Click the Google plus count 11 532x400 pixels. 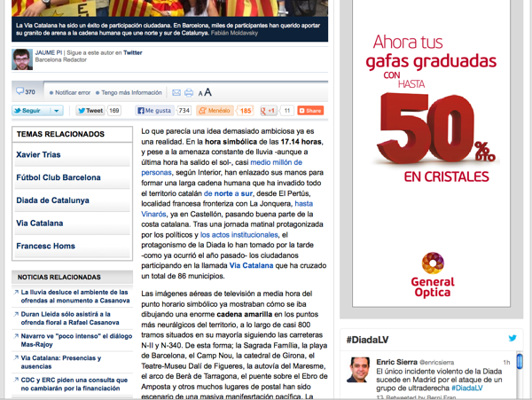pyautogui.click(x=287, y=111)
